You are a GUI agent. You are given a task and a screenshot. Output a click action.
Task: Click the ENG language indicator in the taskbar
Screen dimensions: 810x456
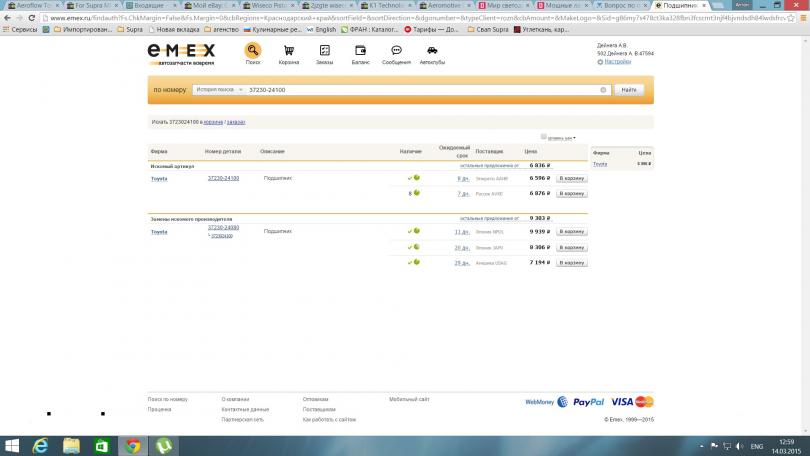757,446
